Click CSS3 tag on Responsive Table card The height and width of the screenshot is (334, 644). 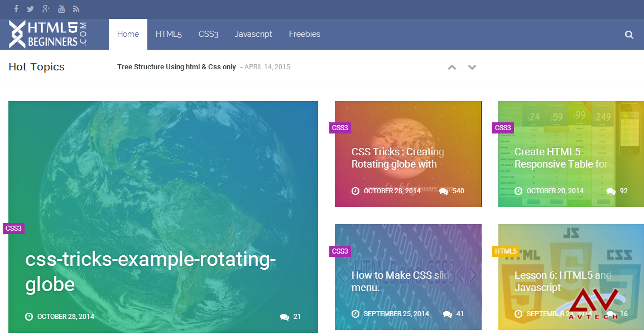pyautogui.click(x=503, y=128)
